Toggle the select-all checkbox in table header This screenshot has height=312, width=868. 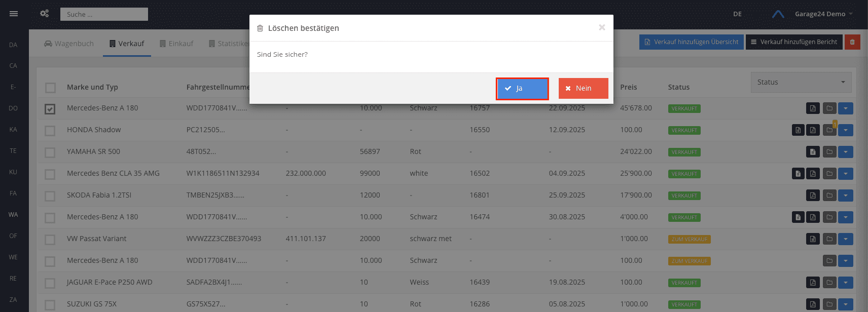tap(50, 88)
